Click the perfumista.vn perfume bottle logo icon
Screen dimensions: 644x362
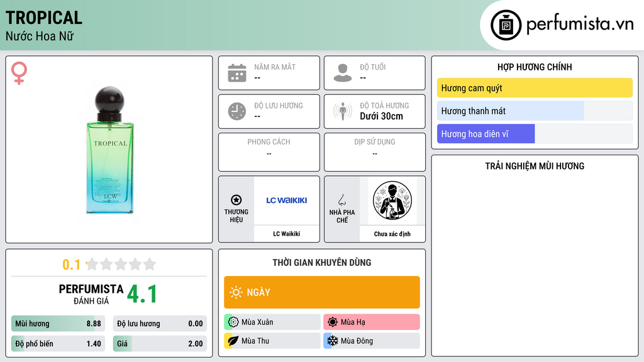click(506, 25)
